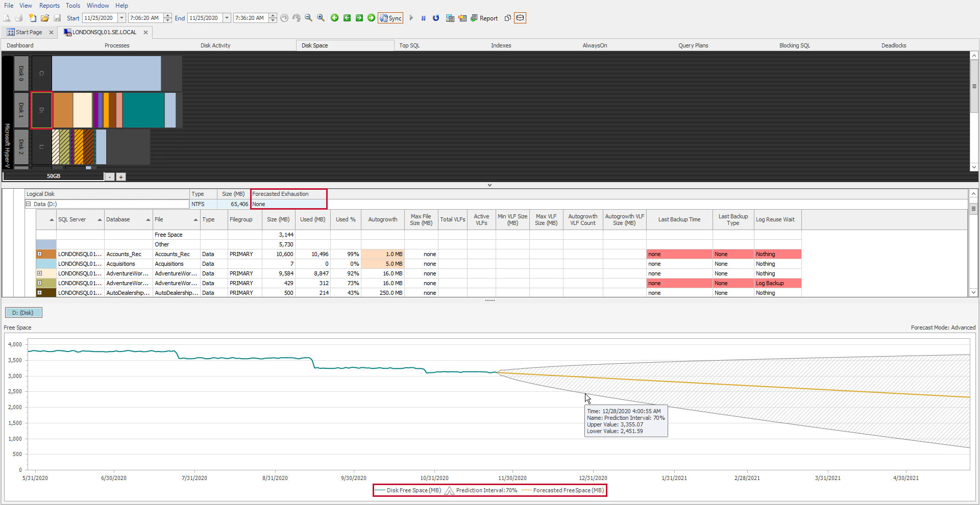Open the Tools menu

point(73,6)
